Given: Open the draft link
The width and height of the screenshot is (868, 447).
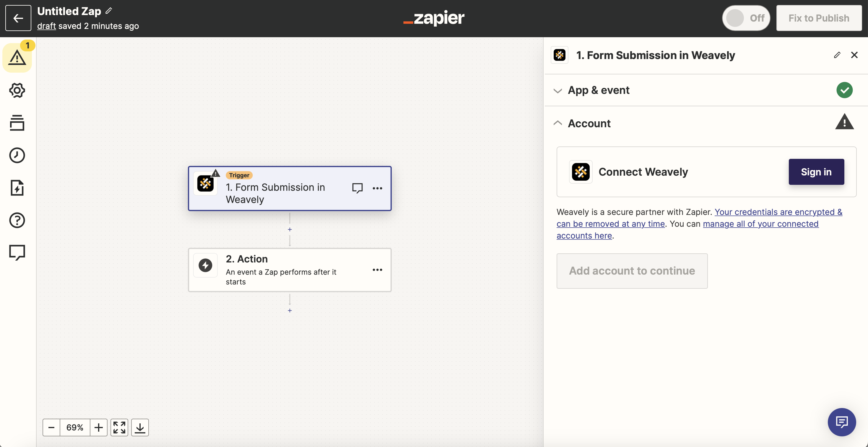Looking at the screenshot, I should (46, 26).
